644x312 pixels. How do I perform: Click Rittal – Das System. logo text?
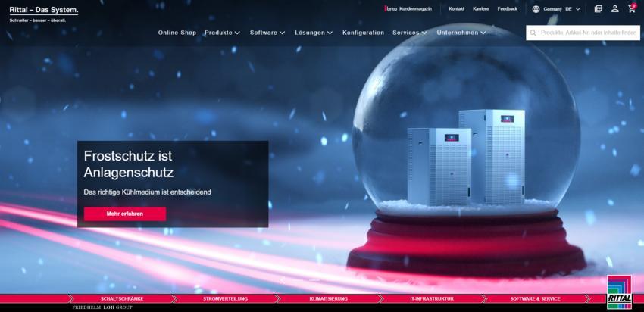coord(43,11)
